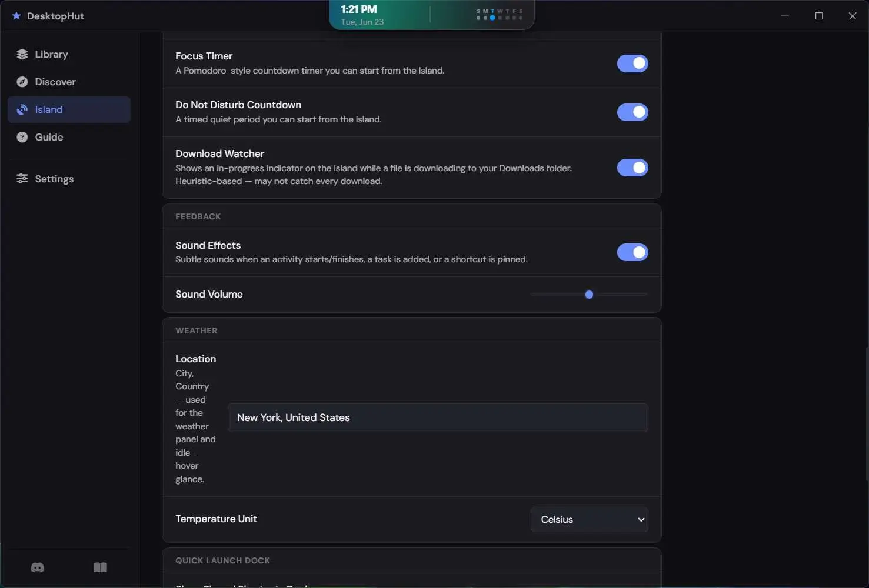
Task: Click the weekday dots in the Island
Action: coord(500,15)
